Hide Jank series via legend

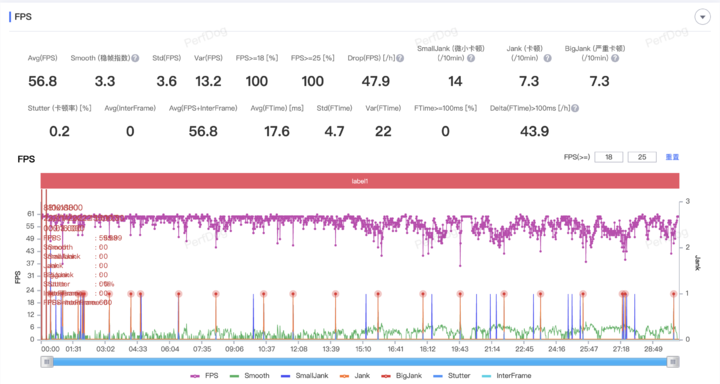354,376
